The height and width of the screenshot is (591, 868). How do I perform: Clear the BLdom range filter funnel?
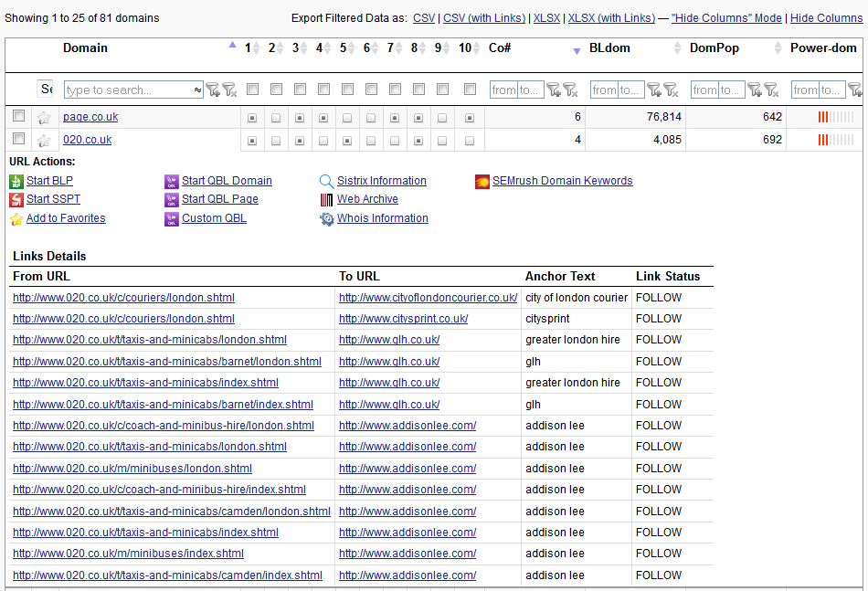[671, 90]
